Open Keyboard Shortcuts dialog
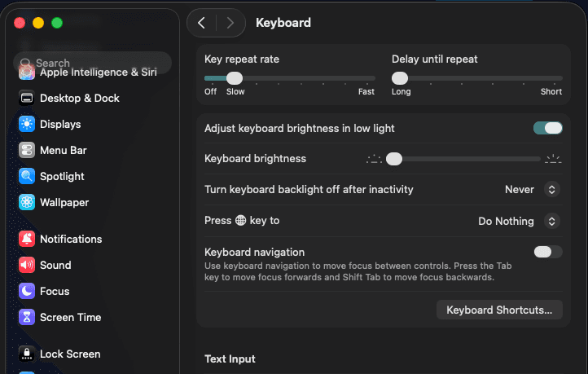This screenshot has width=588, height=374. 499,310
